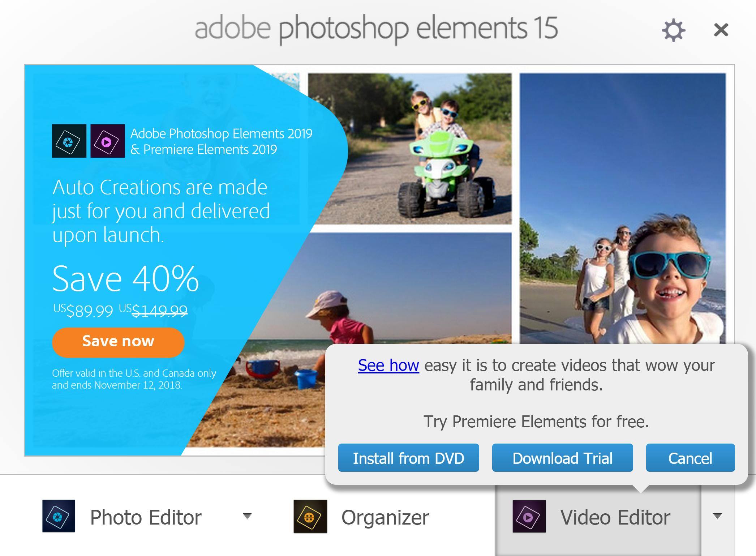Click the Video Editor app icon

coord(529,516)
